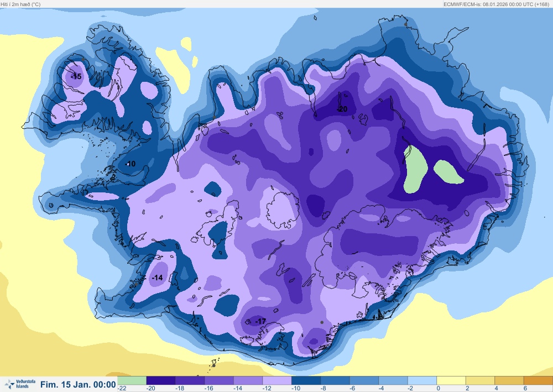Select the legend swatch starting at -6
The height and width of the screenshot is (392, 553).
pos(364,380)
